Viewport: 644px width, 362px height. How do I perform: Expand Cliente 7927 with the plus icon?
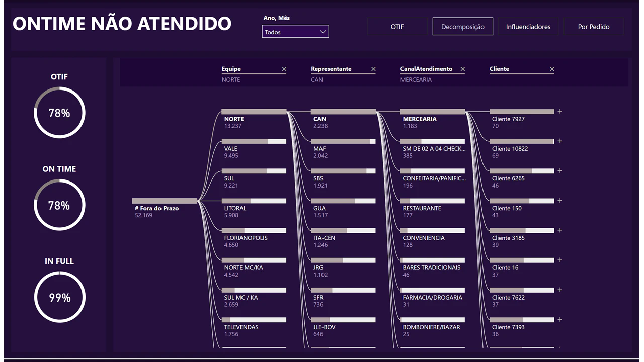(x=560, y=112)
